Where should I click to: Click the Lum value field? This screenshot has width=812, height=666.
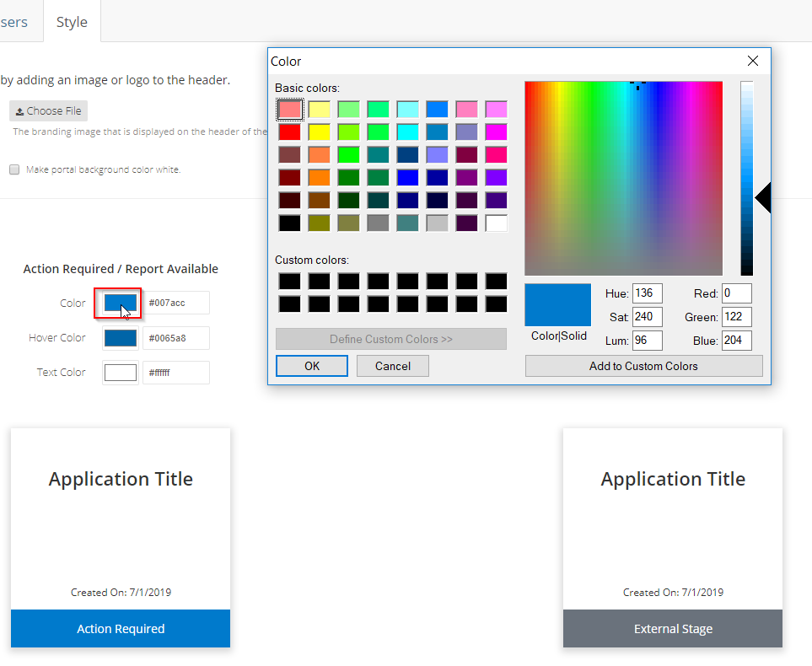point(648,341)
